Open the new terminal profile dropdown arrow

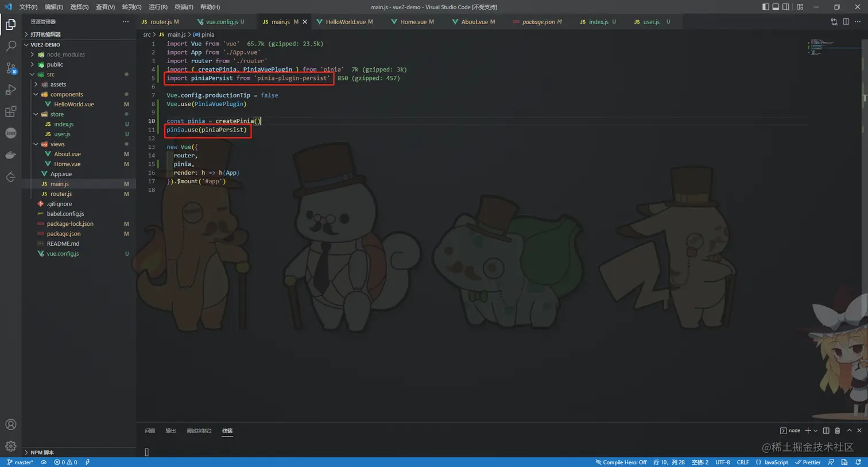816,430
